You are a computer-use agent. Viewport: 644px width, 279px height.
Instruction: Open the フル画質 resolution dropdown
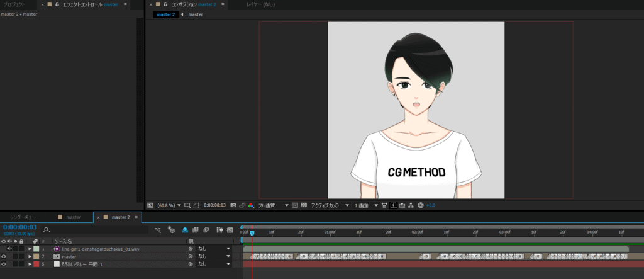point(274,205)
